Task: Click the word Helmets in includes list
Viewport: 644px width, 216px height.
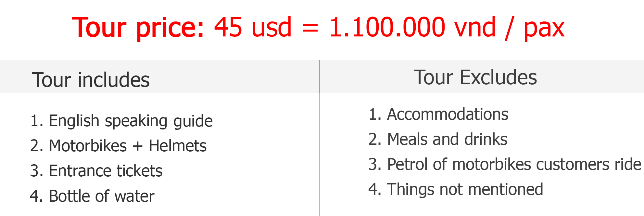Action: (x=178, y=146)
